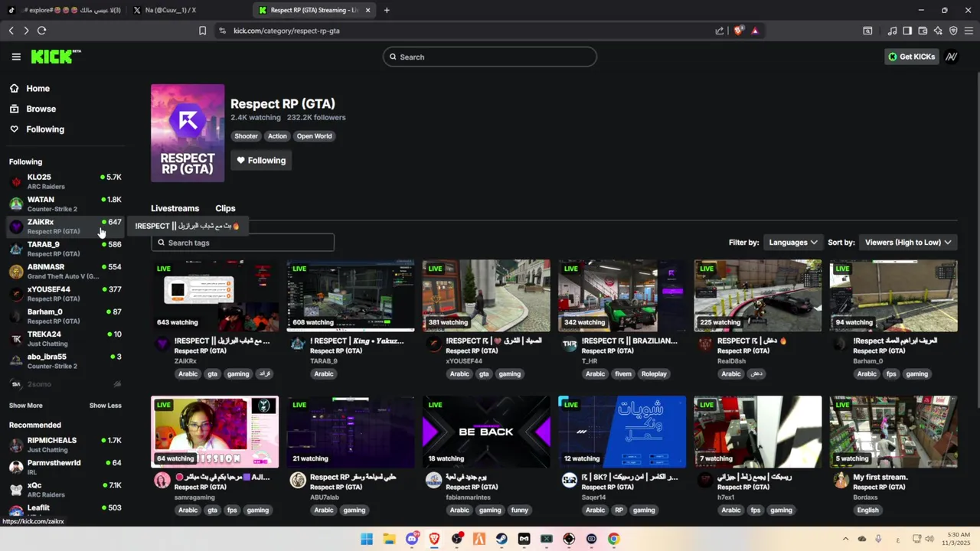
Task: Open the Languages filter dropdown
Action: pyautogui.click(x=793, y=243)
